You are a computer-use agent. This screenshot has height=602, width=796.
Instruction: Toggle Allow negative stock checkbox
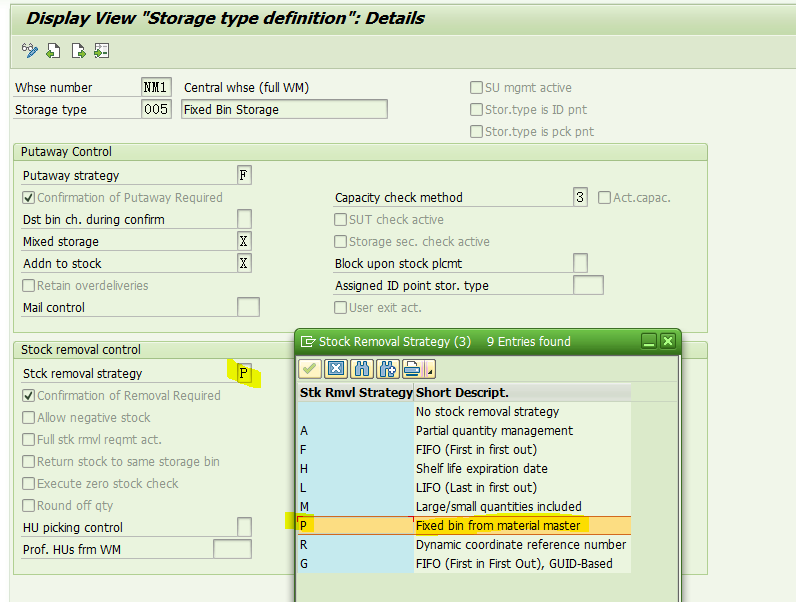tap(28, 417)
